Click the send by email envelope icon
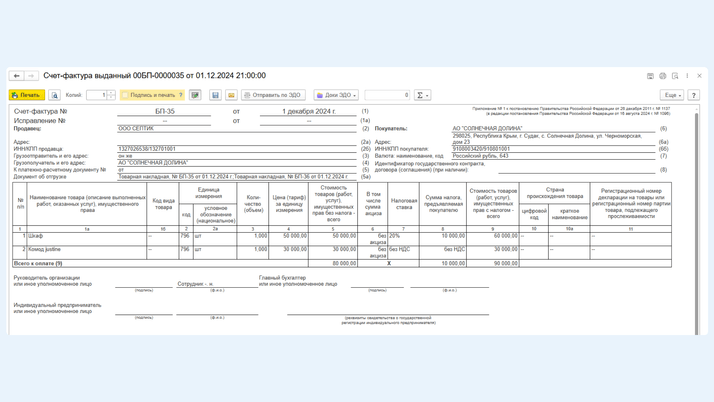The height and width of the screenshot is (402, 714). tap(231, 95)
